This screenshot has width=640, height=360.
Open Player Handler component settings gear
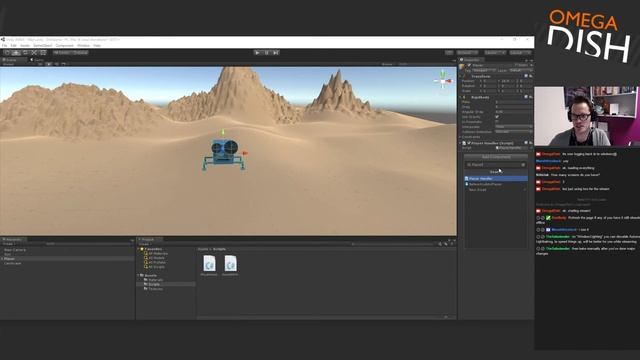pyautogui.click(x=531, y=143)
